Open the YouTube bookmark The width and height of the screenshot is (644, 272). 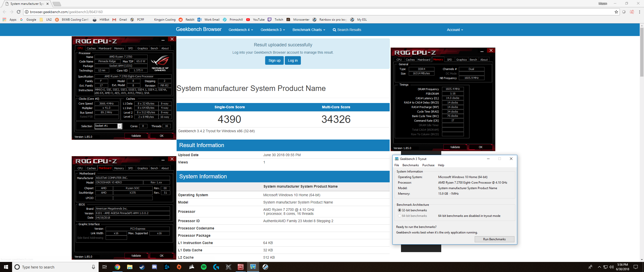point(255,19)
